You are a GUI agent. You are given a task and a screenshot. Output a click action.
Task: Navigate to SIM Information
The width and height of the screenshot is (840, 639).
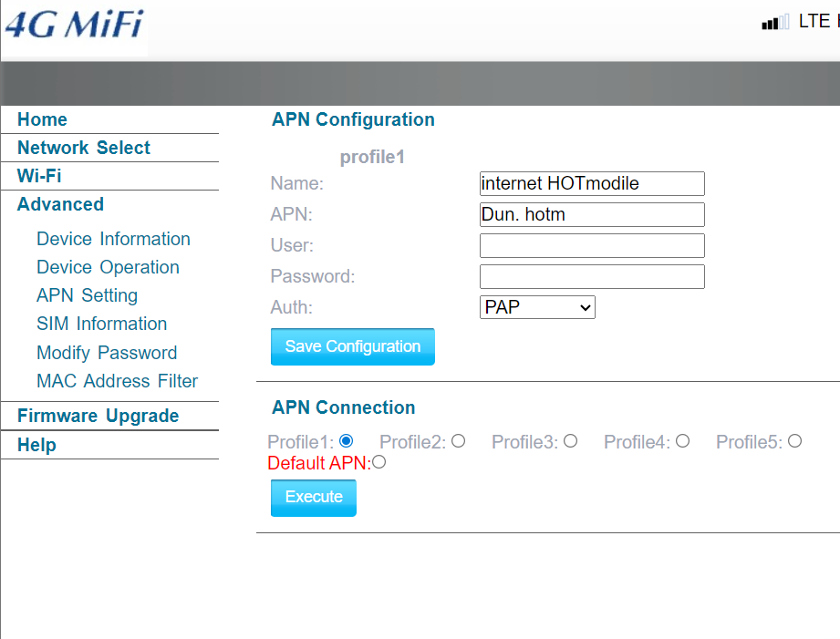tap(101, 324)
